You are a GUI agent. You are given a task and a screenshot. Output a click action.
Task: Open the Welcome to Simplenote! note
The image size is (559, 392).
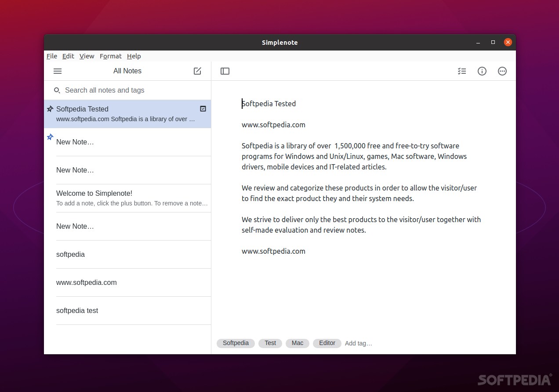pyautogui.click(x=127, y=198)
